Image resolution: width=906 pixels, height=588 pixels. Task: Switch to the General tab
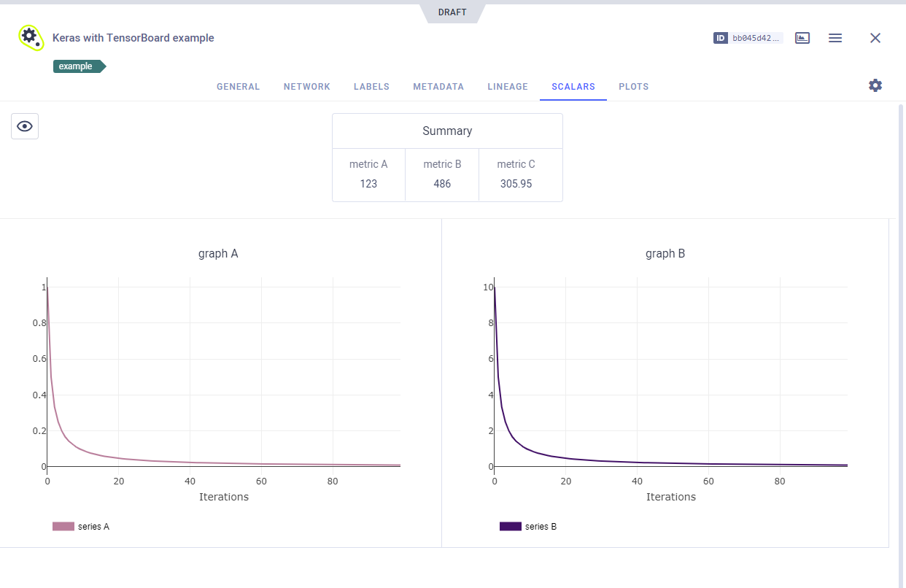tap(238, 87)
